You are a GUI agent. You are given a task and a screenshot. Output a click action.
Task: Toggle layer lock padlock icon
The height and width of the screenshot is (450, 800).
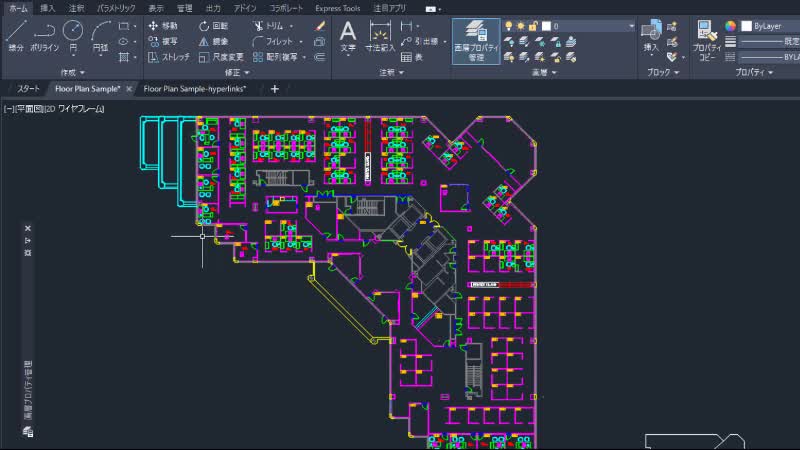tap(533, 26)
